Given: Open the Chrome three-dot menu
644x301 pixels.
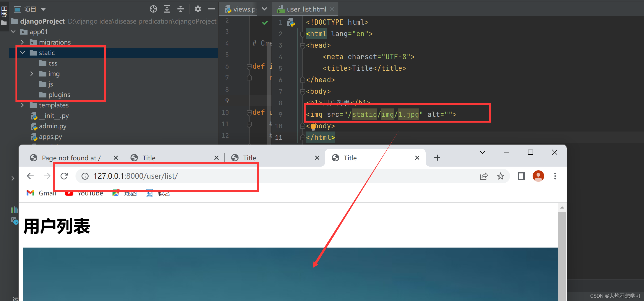Looking at the screenshot, I should click(x=555, y=176).
